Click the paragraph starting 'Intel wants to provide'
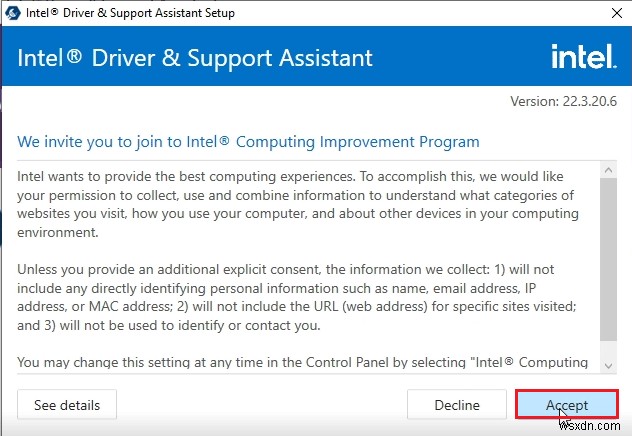The width and height of the screenshot is (632, 436). tap(298, 204)
